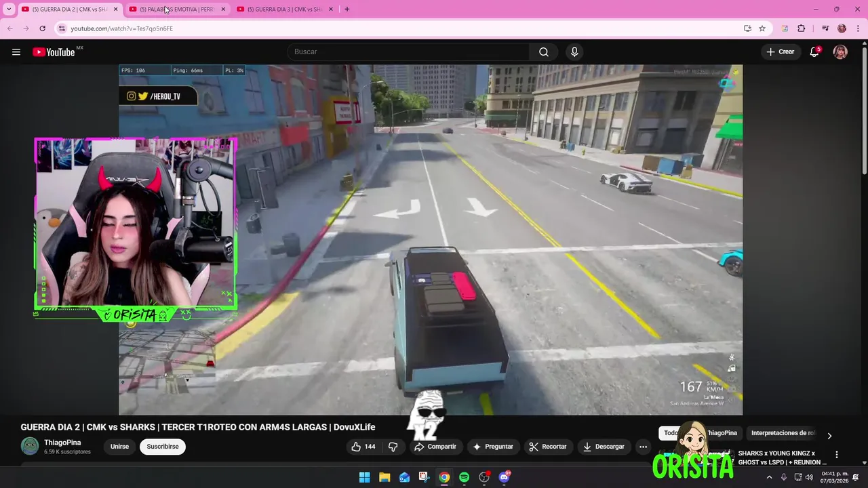This screenshot has width=868, height=488.
Task: Show next category chips arrow
Action: click(x=829, y=436)
